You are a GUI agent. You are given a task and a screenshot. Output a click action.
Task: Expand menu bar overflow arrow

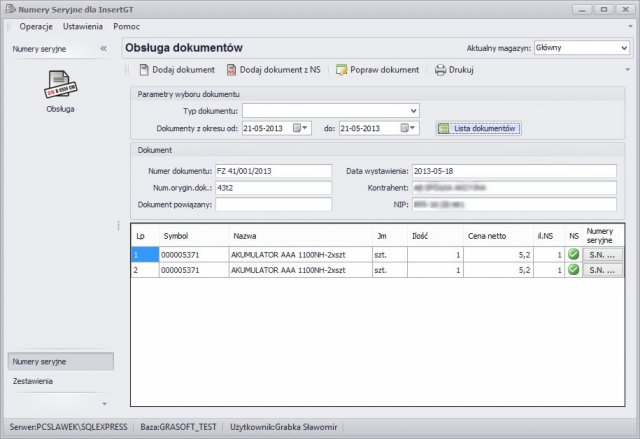pyautogui.click(x=631, y=27)
